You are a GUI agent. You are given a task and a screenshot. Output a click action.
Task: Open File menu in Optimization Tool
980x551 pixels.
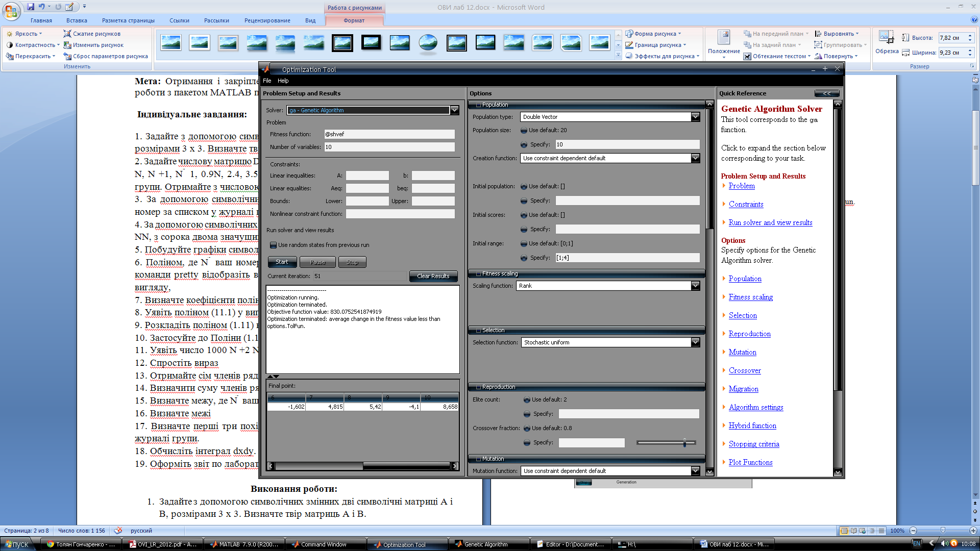click(267, 81)
